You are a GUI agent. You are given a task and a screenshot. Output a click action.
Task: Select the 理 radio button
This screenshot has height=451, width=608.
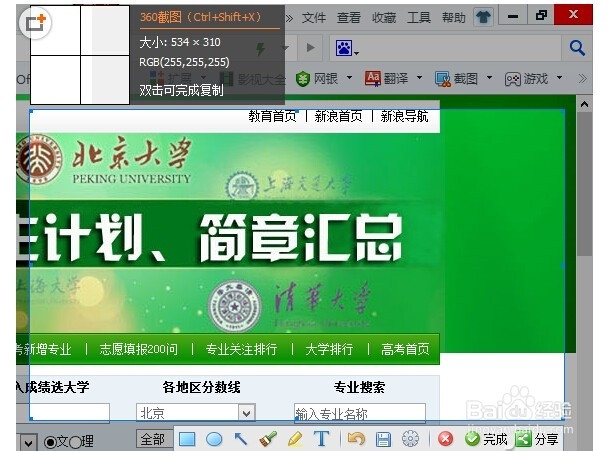[74, 442]
